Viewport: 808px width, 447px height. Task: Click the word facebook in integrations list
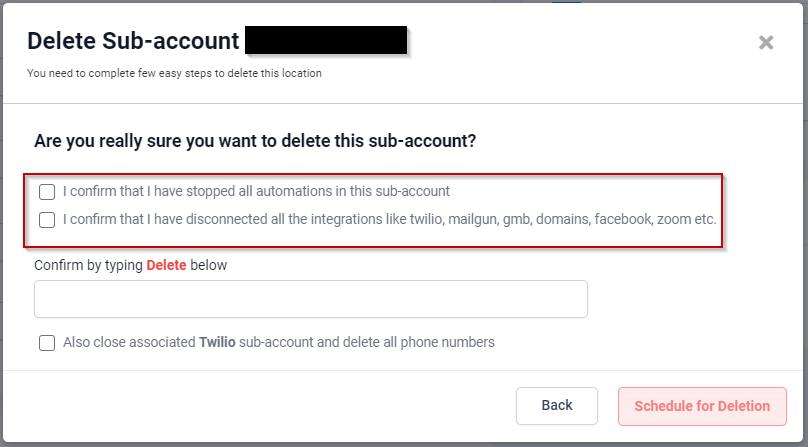coord(622,219)
